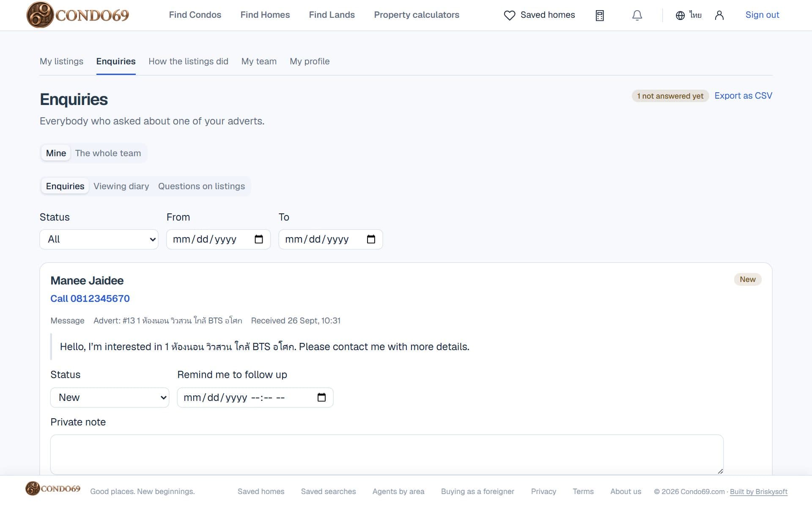Open the My profile tab
The image size is (812, 508).
click(310, 61)
